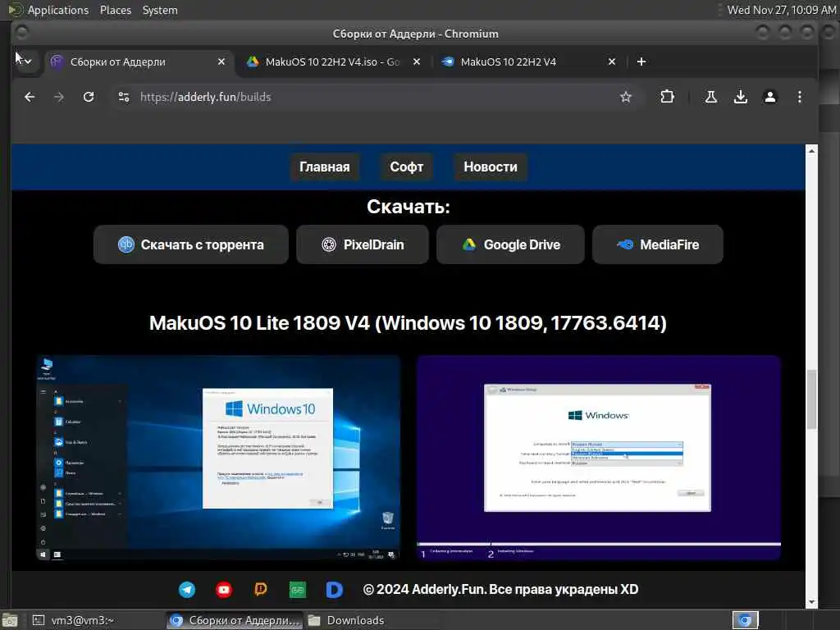Click page scrollbar up arrow

811,151
